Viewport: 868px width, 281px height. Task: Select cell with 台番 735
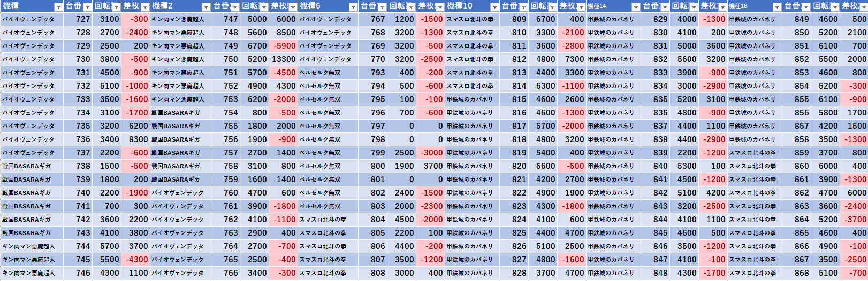(78, 126)
